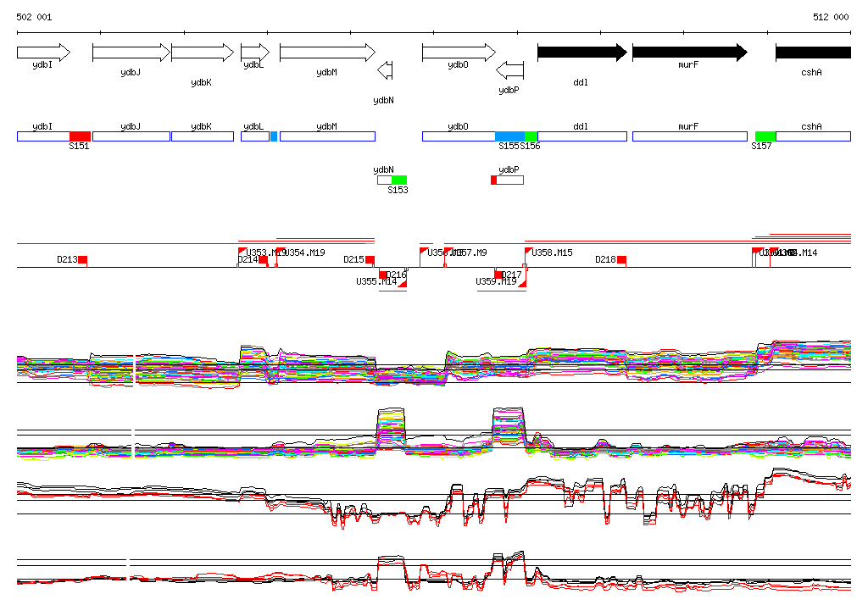Select the ydbJ gene arrow
This screenshot has width=868, height=605.
pyautogui.click(x=131, y=53)
